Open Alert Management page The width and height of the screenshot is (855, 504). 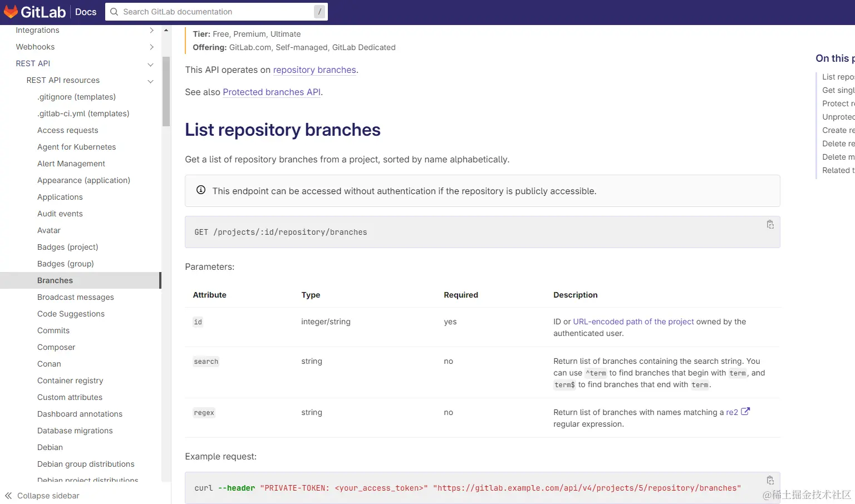coord(71,164)
